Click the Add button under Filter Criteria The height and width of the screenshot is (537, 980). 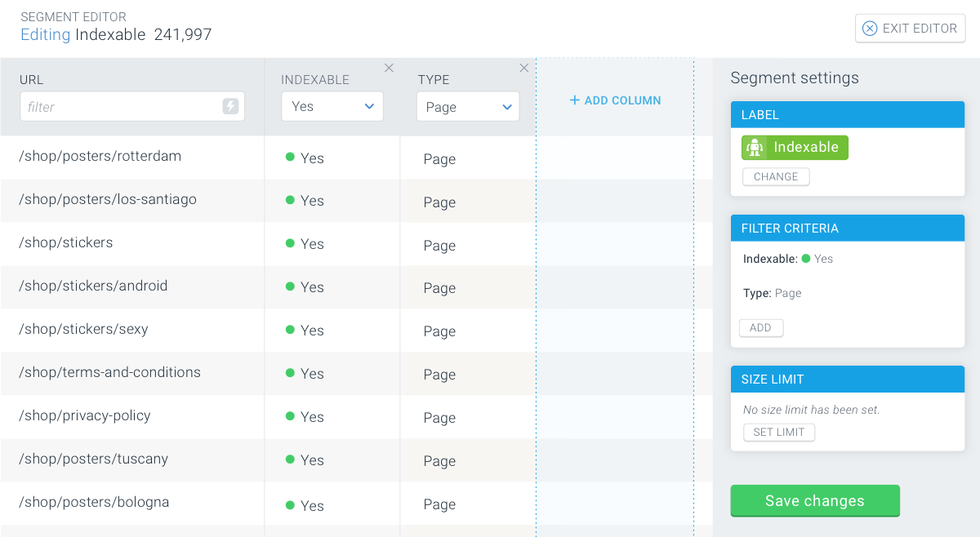coord(761,327)
